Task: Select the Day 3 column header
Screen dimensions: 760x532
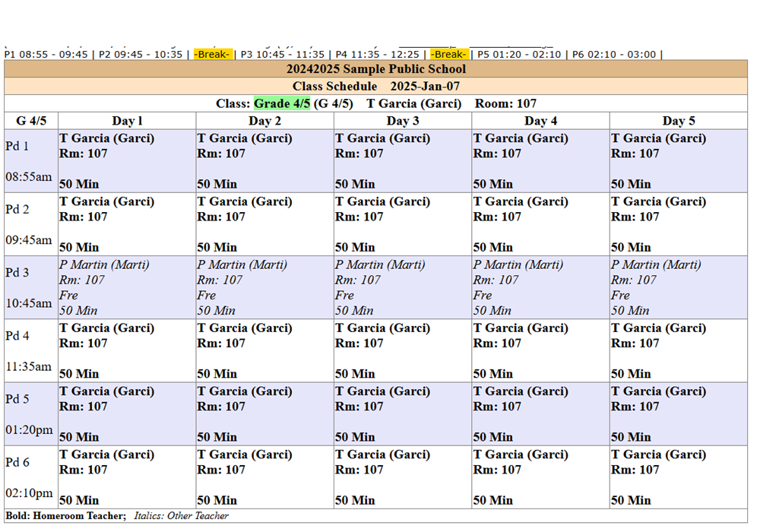Action: (402, 121)
